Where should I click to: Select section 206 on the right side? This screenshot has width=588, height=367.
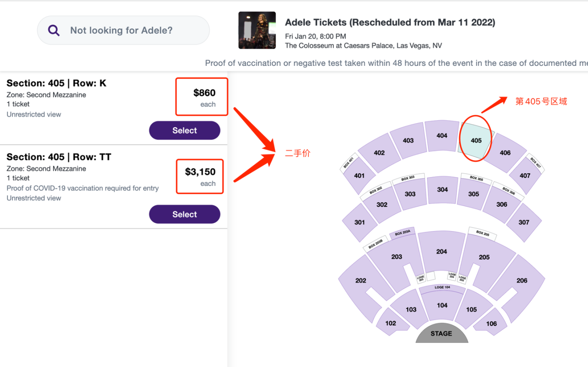click(x=522, y=281)
